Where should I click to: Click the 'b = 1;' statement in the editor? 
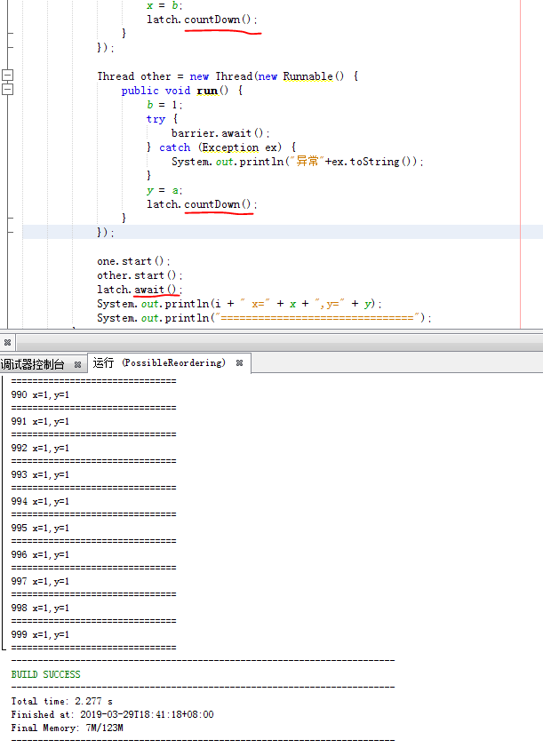tap(164, 105)
